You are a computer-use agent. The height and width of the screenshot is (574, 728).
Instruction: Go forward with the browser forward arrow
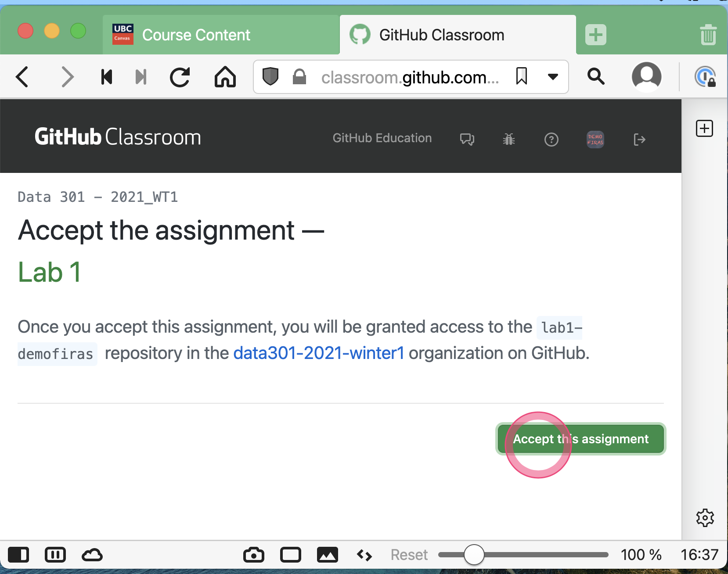(67, 77)
